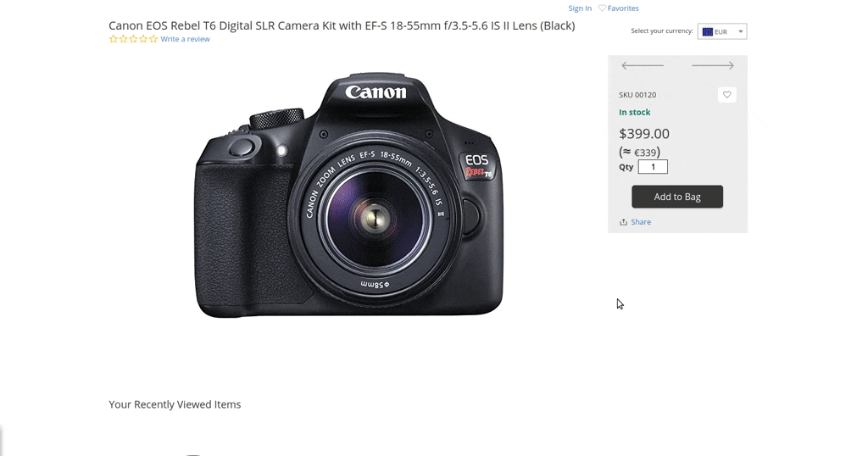Add the camera to bag

(x=677, y=197)
